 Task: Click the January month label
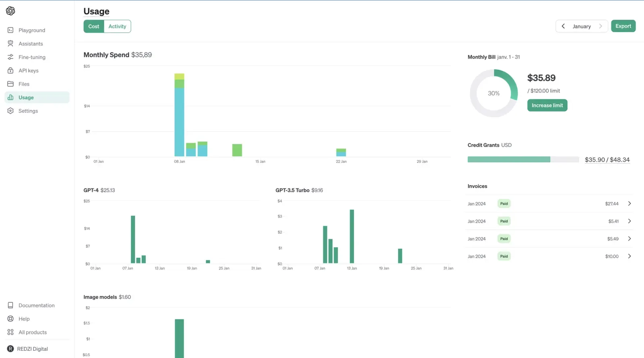tap(582, 26)
